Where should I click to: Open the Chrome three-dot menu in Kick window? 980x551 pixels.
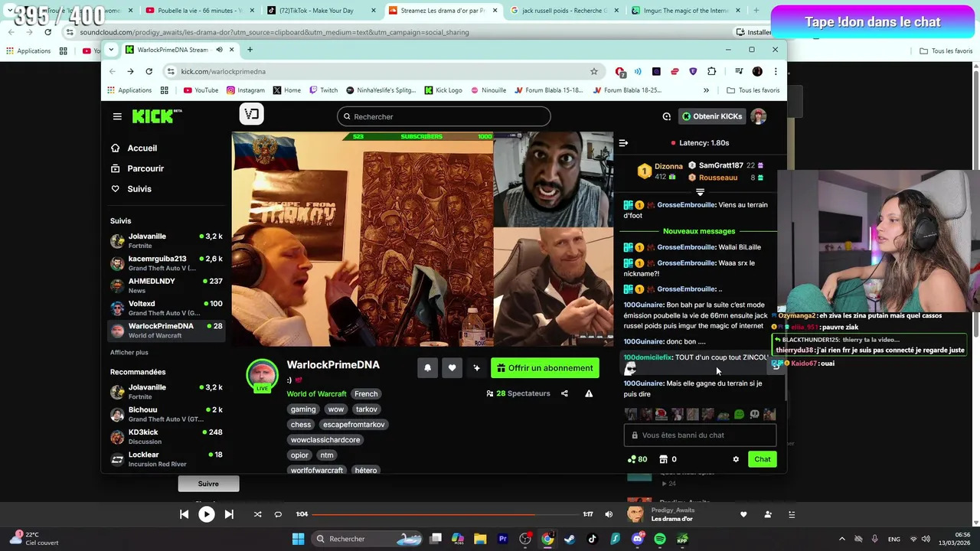(x=776, y=71)
